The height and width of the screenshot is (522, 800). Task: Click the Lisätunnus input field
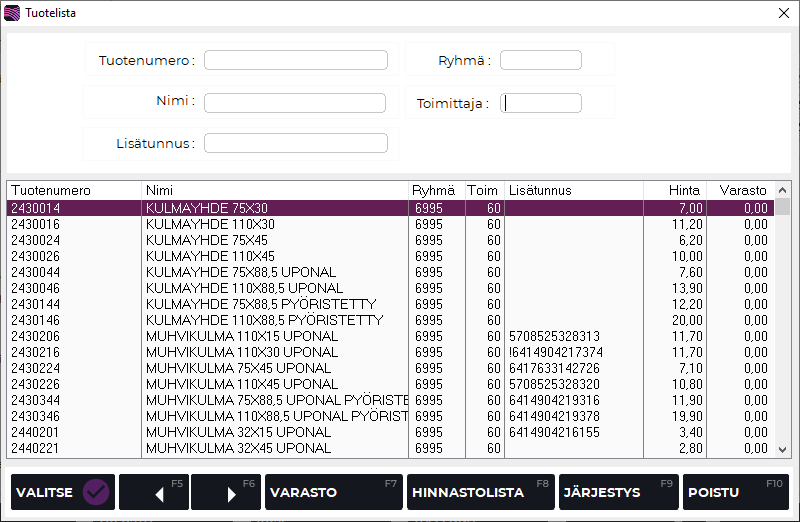[x=295, y=143]
